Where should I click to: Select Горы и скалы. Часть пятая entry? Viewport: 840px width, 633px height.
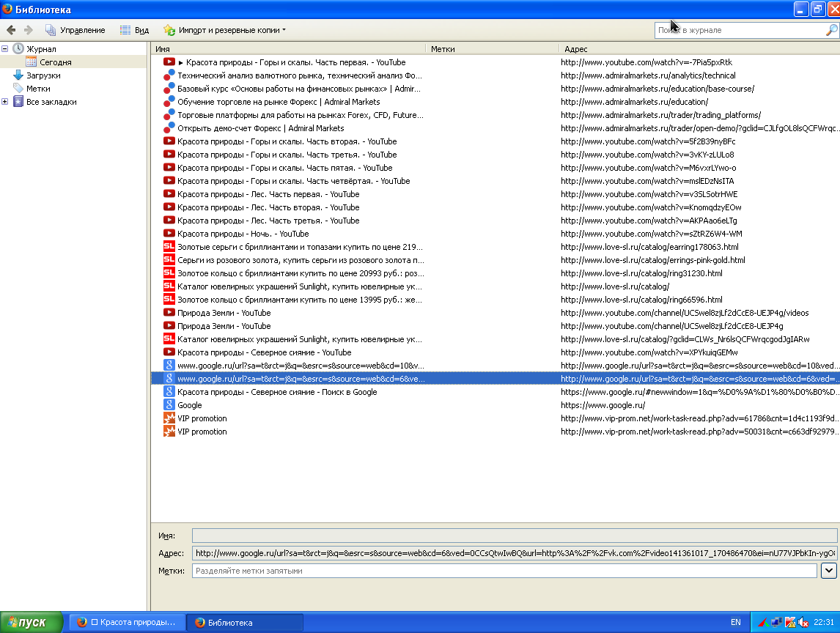point(284,169)
